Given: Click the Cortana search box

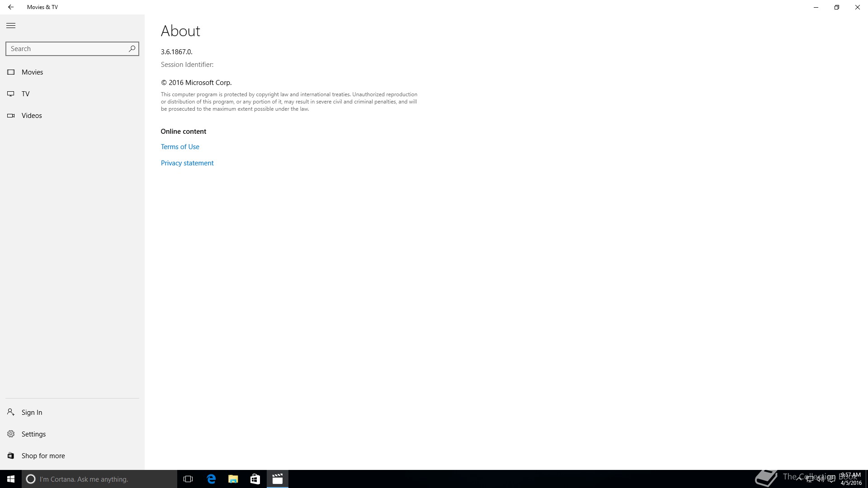Looking at the screenshot, I should coord(99,479).
